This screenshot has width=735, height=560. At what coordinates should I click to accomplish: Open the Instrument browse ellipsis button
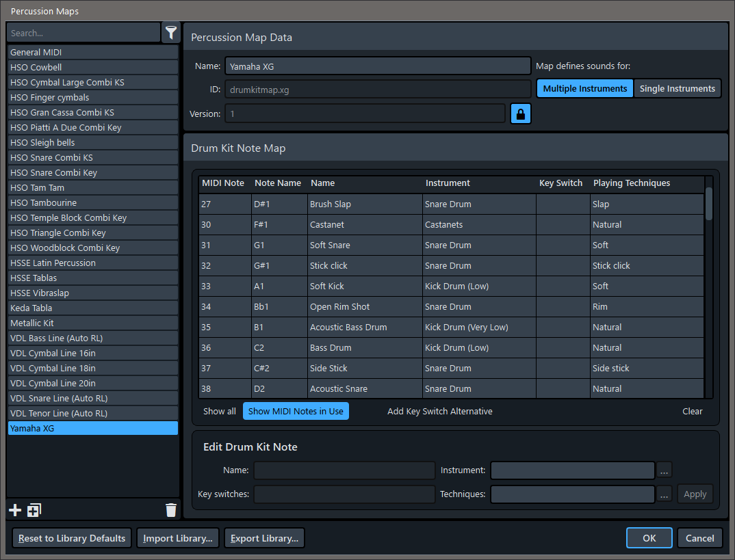click(664, 470)
